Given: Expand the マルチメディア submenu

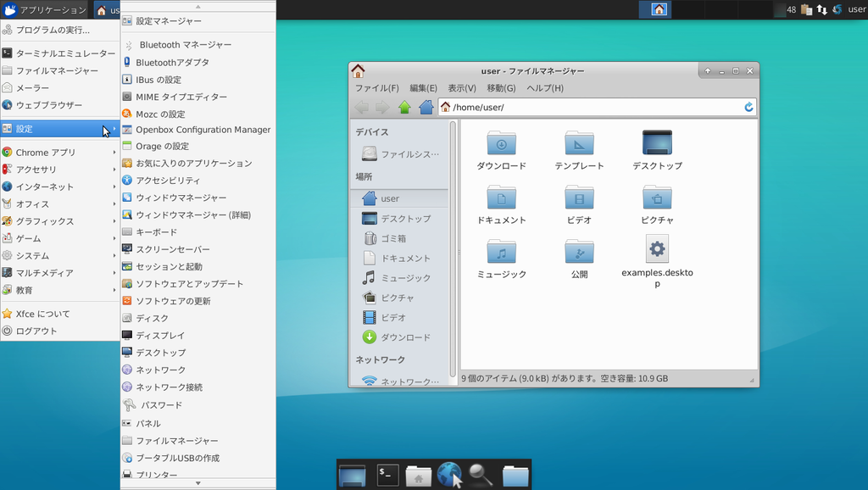Looking at the screenshot, I should 60,273.
